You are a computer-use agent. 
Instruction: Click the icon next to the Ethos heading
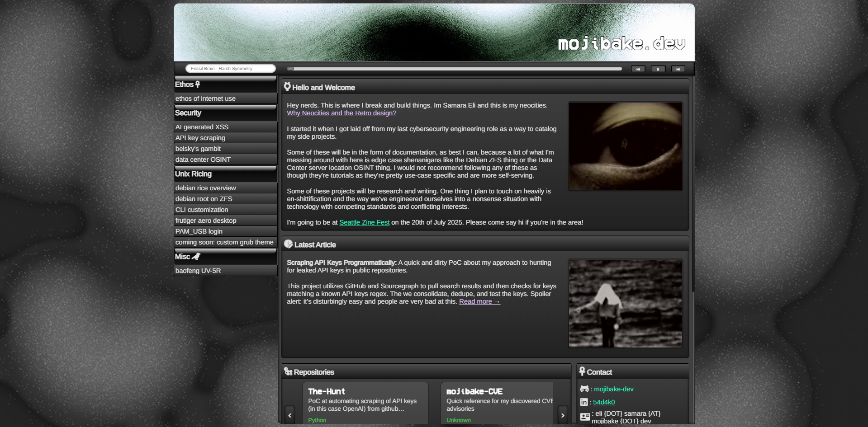[198, 84]
